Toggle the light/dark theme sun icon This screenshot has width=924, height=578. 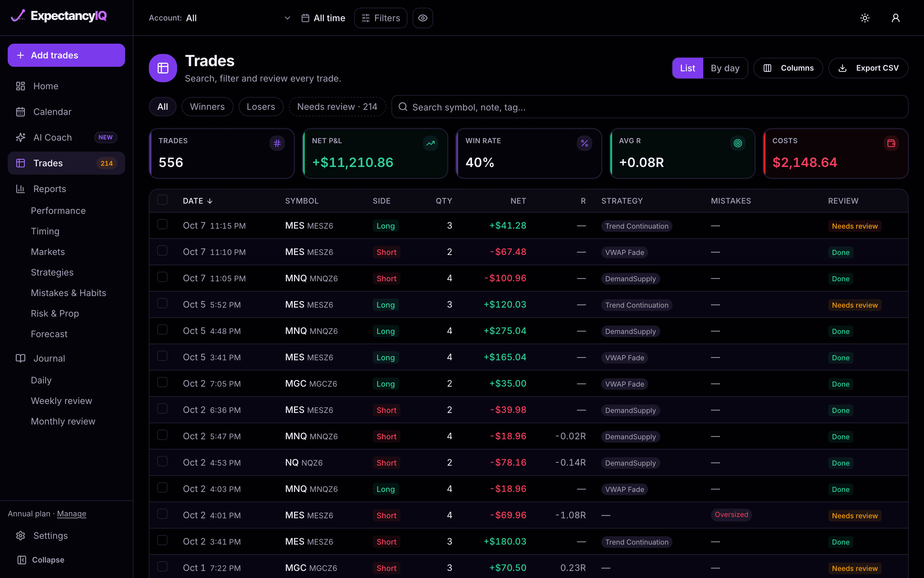(x=865, y=18)
